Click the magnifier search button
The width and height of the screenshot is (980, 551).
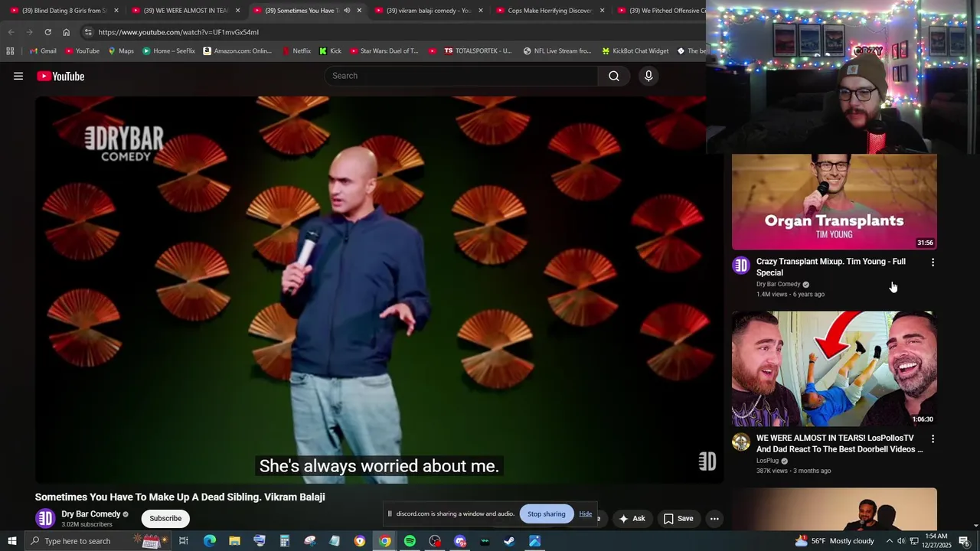coord(613,76)
